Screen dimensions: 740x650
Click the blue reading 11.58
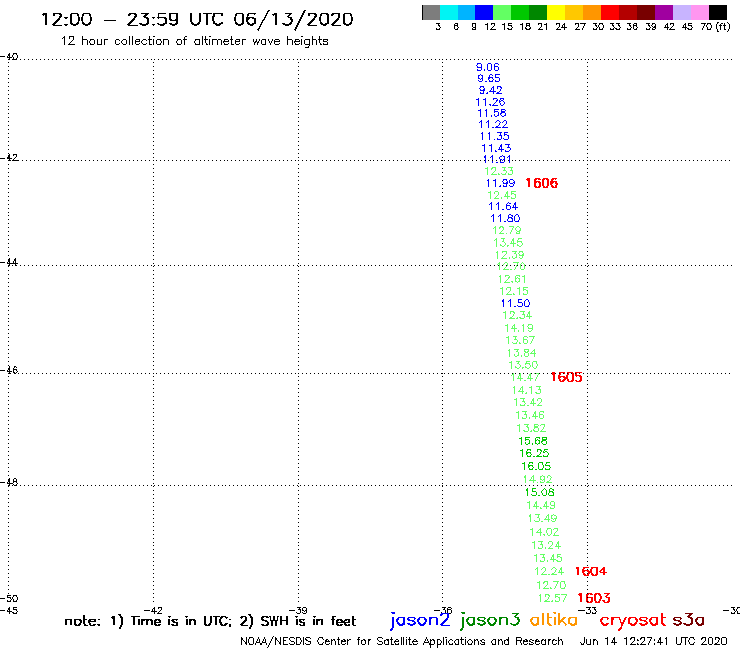point(492,113)
